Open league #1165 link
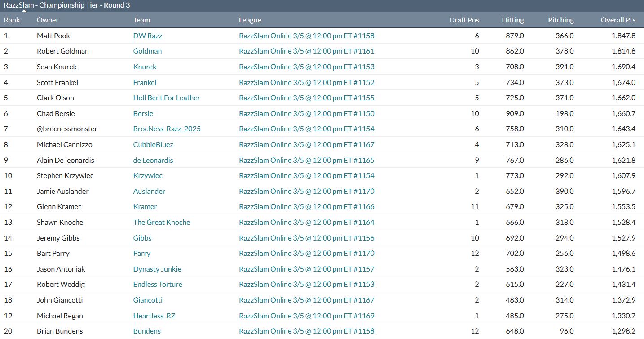 (x=307, y=160)
